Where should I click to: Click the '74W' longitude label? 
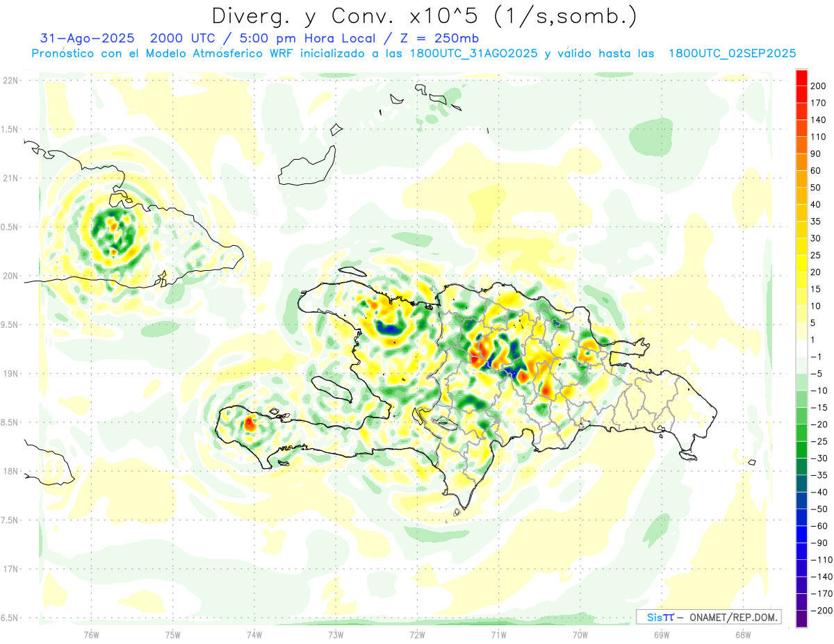coord(254,634)
